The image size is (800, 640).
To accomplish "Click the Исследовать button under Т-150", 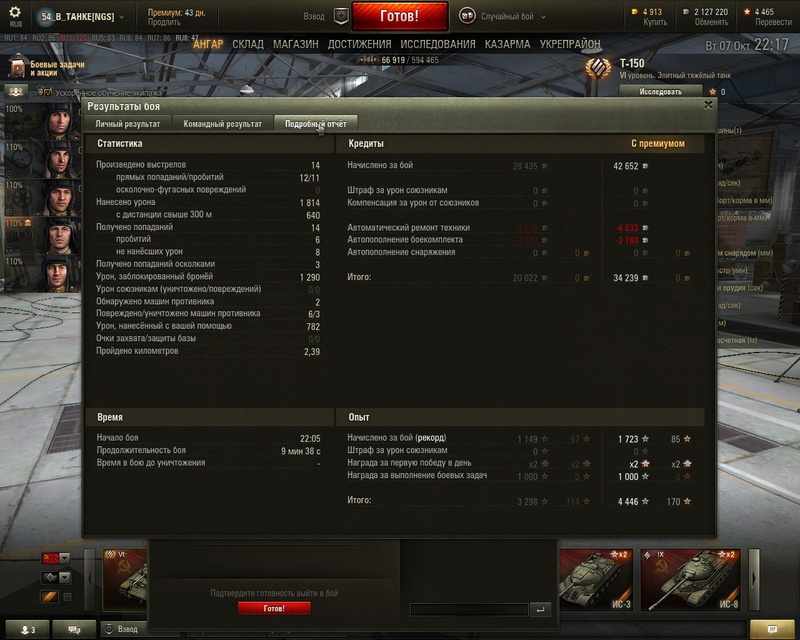I will coord(660,92).
